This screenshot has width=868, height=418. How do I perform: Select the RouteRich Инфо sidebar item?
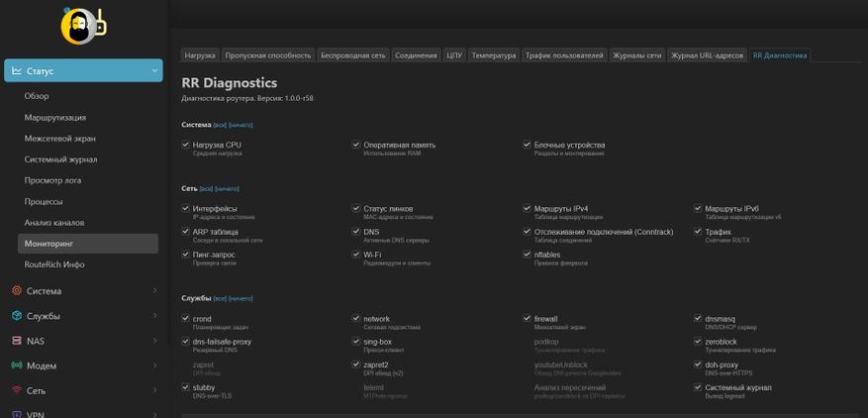54,264
